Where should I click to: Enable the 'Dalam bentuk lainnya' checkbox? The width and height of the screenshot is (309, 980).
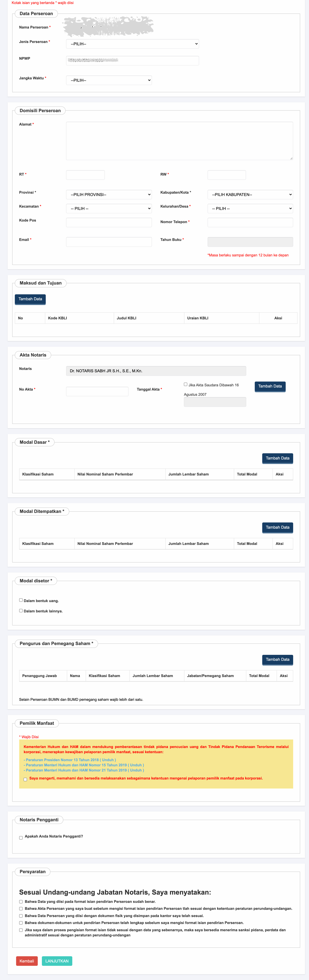tap(21, 610)
